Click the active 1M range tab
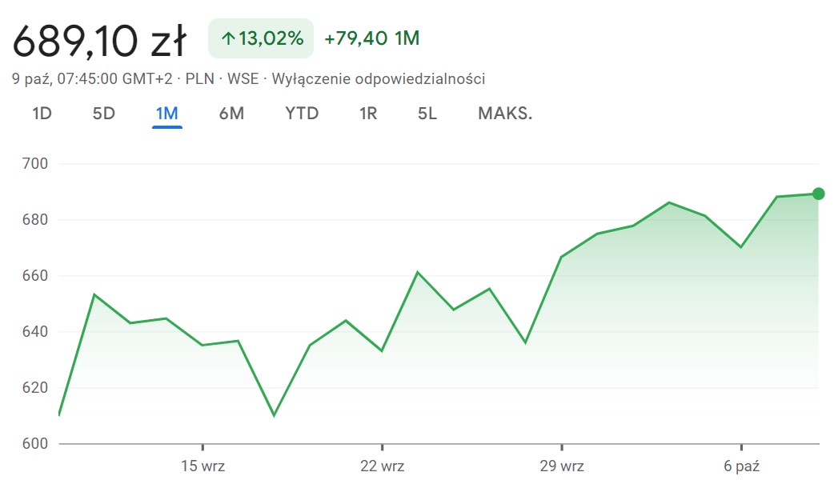The width and height of the screenshot is (838, 504). [166, 114]
